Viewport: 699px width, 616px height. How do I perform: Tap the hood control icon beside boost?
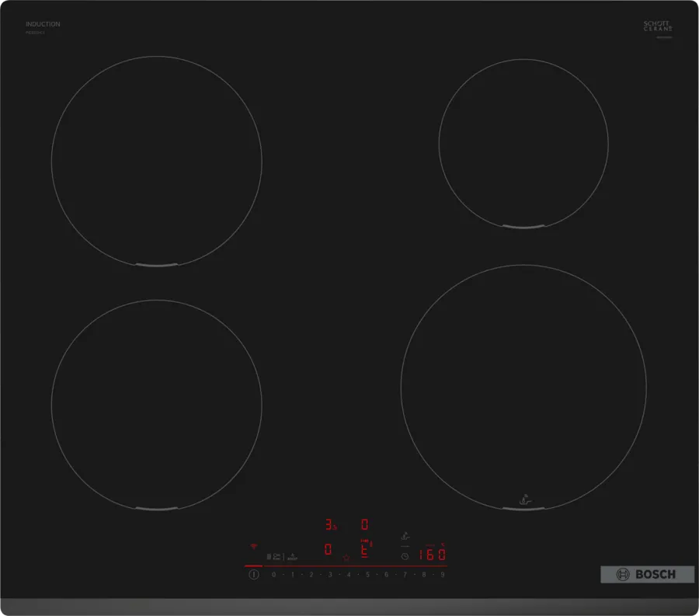[273, 556]
